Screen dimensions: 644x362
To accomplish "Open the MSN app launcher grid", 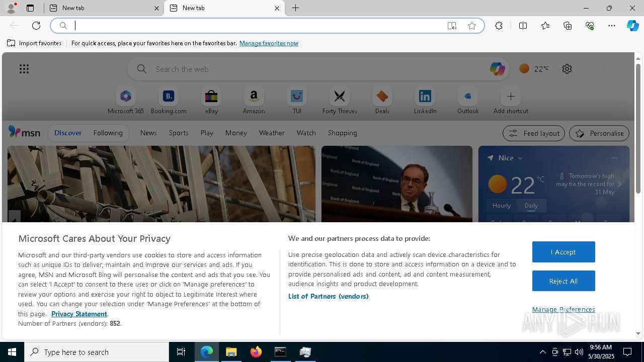I will click(x=24, y=69).
